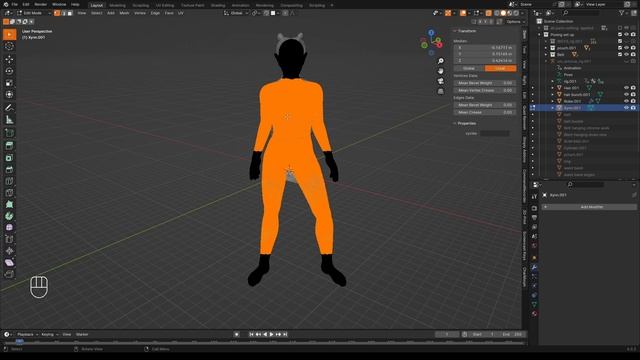Click the Median X value field

[x=485, y=48]
